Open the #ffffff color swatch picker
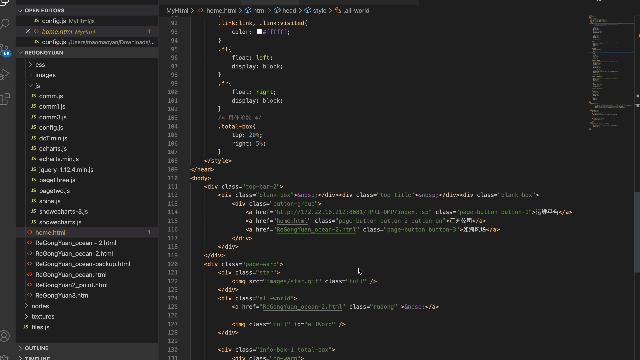640x360 pixels. coord(259,31)
